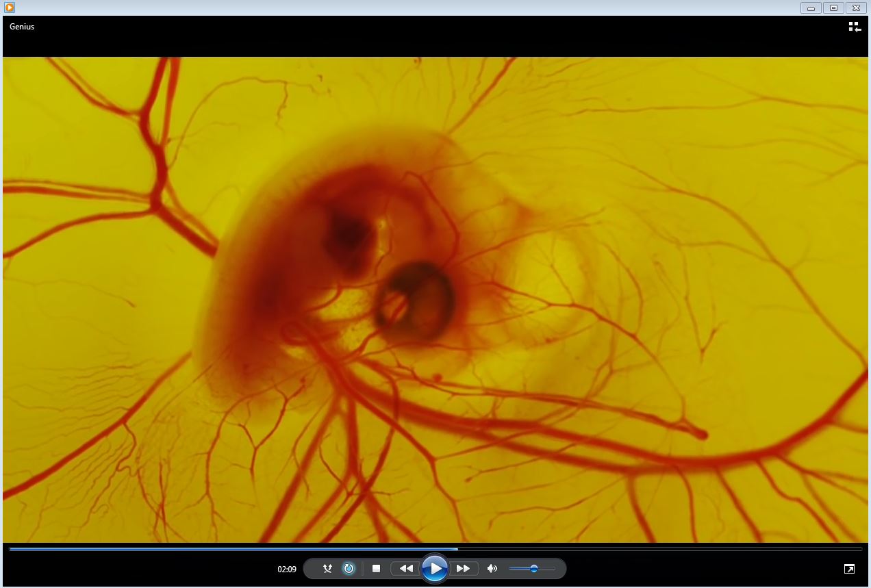871x588 pixels.
Task: Stop the video playback
Action: click(376, 568)
